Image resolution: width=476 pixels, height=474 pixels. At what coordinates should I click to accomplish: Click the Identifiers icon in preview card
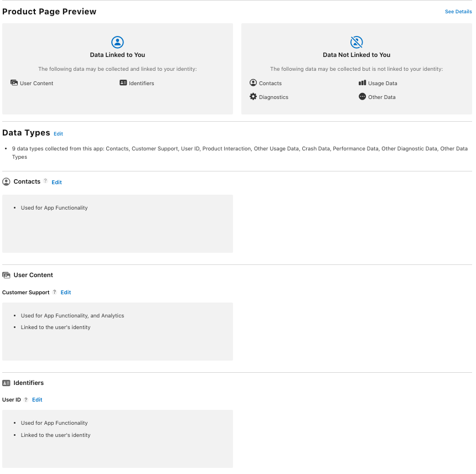123,83
